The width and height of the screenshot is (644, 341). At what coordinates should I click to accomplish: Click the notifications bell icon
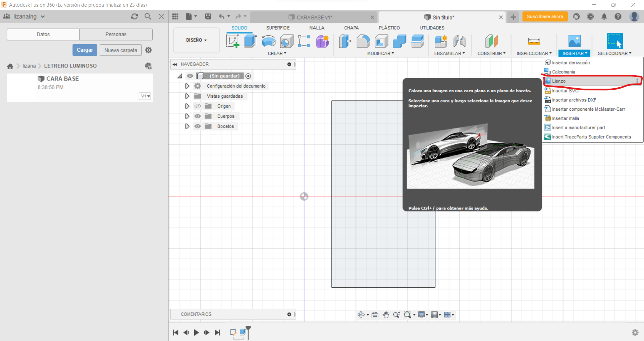pos(604,16)
